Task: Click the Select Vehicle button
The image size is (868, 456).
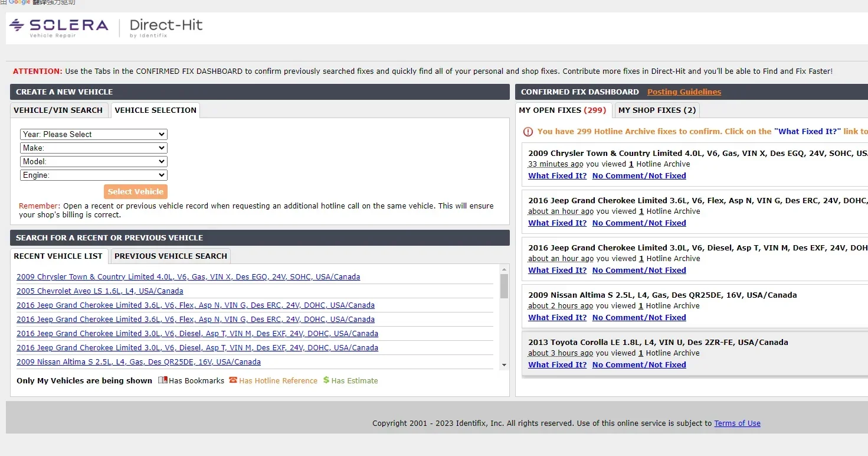Action: [x=136, y=191]
